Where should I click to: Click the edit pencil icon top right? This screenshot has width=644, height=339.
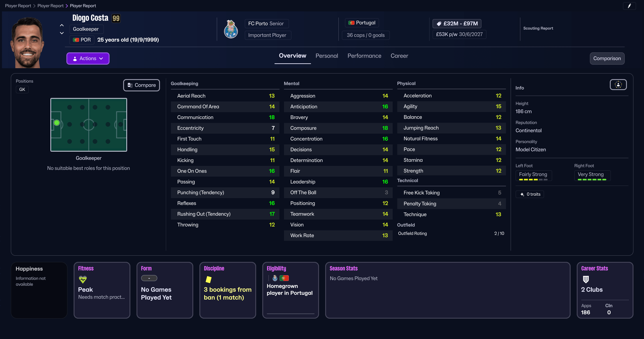pos(630,6)
